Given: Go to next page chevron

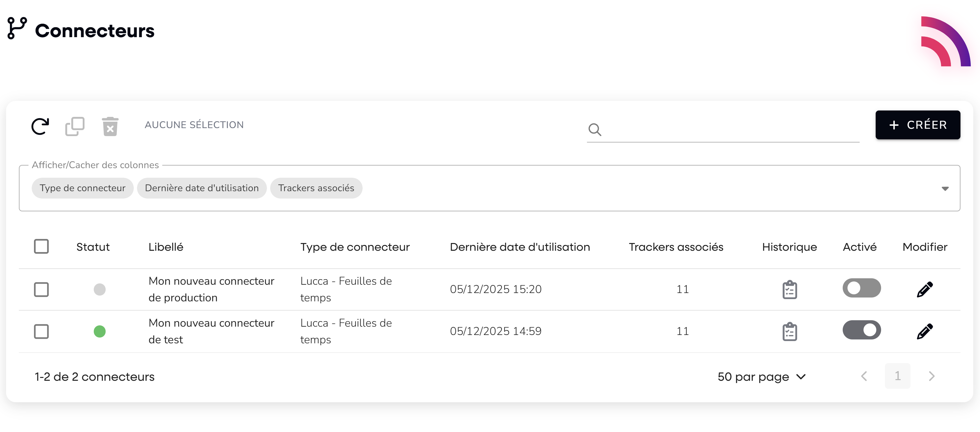Looking at the screenshot, I should point(931,376).
